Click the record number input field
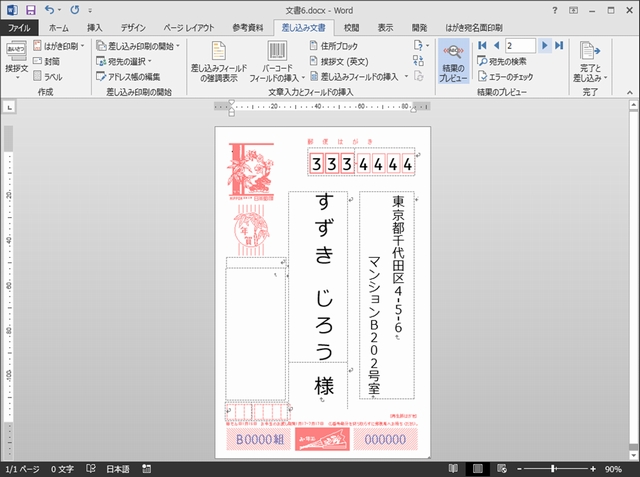Image resolution: width=640 pixels, height=477 pixels. (x=520, y=45)
